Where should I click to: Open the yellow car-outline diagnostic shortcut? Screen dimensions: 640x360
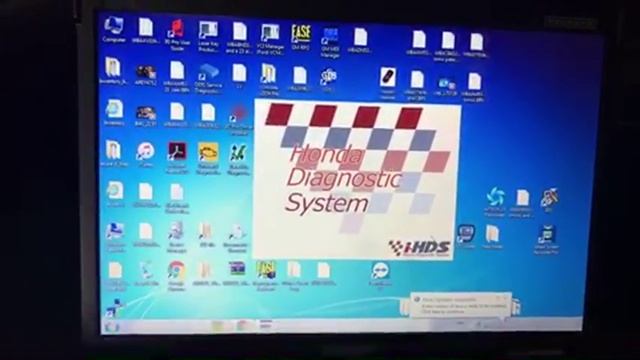(x=208, y=157)
